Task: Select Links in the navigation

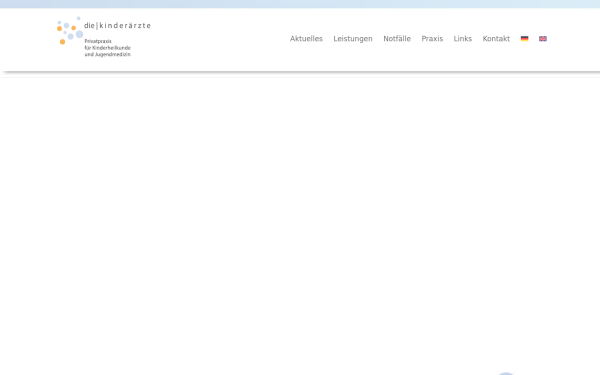Action: (463, 39)
